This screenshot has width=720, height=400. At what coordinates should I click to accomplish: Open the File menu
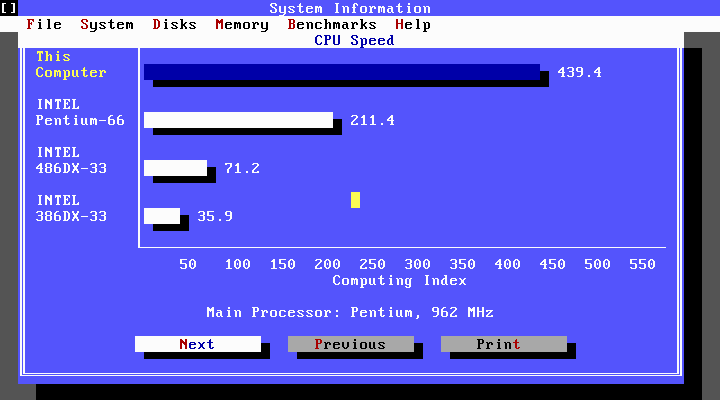(44, 24)
